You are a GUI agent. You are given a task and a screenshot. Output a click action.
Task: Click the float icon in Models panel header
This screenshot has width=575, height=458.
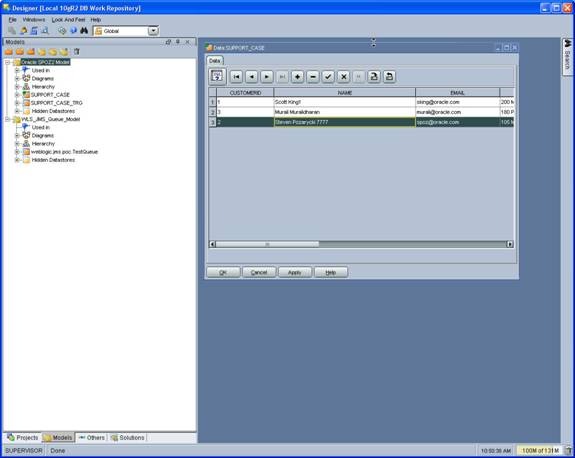[168, 42]
